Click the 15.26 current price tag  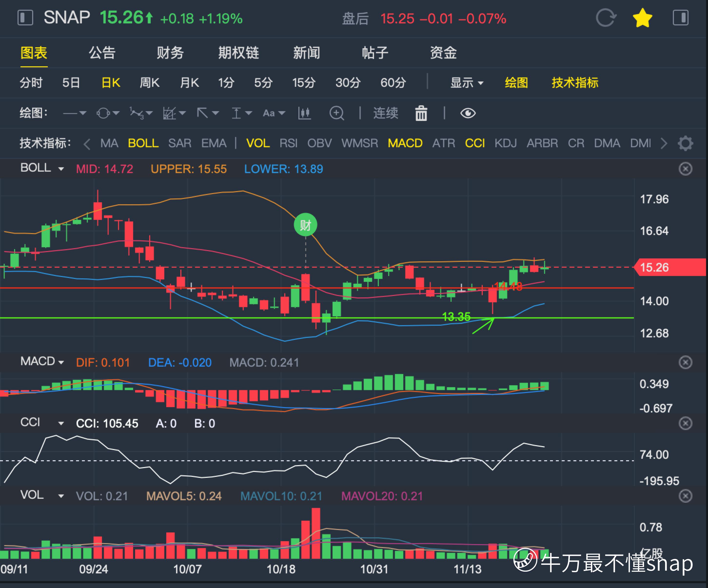[669, 267]
